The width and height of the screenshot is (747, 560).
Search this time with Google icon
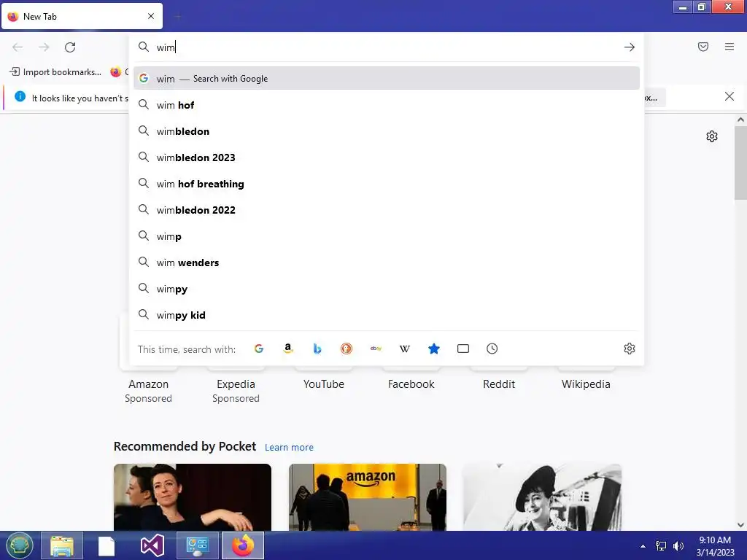[259, 349]
